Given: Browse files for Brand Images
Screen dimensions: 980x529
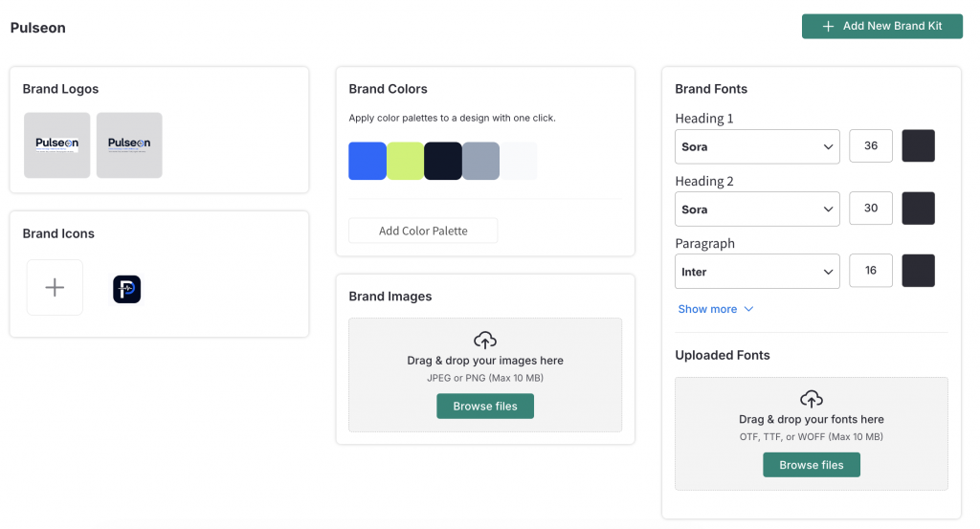Looking at the screenshot, I should coord(485,406).
